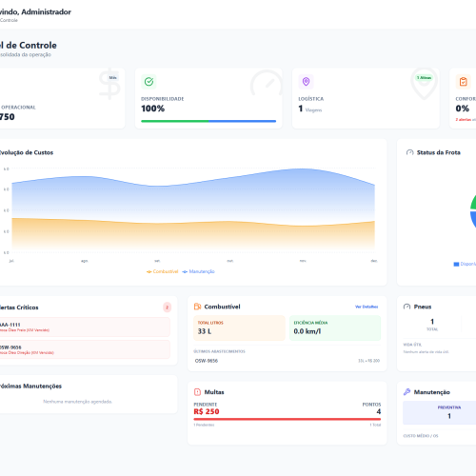Click the Pneus total count '1'
Screen dimensions: 476x476
[x=432, y=322]
